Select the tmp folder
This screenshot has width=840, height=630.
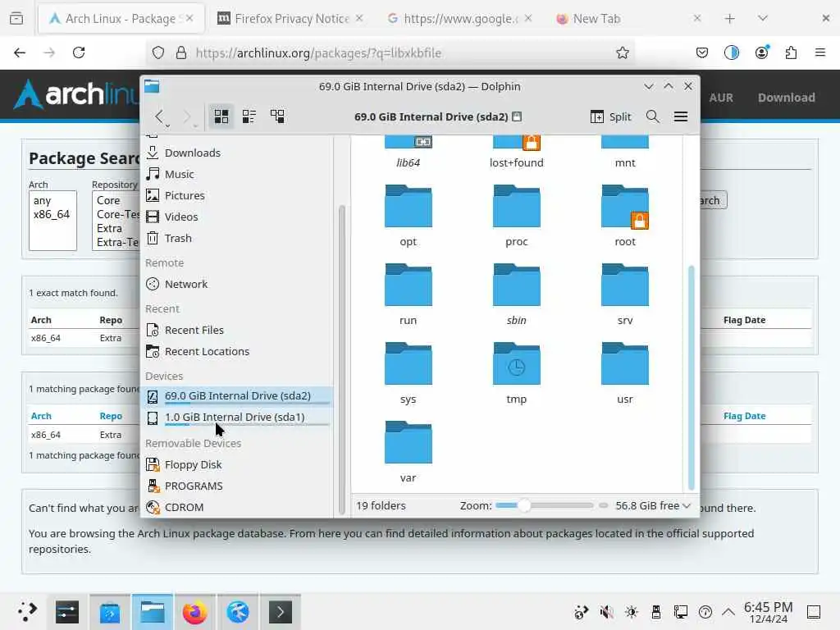(517, 372)
